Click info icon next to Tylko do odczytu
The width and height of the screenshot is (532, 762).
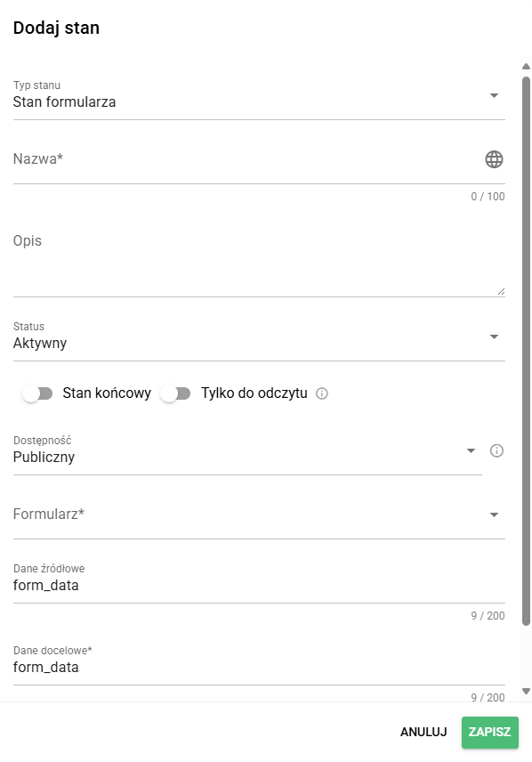click(322, 393)
